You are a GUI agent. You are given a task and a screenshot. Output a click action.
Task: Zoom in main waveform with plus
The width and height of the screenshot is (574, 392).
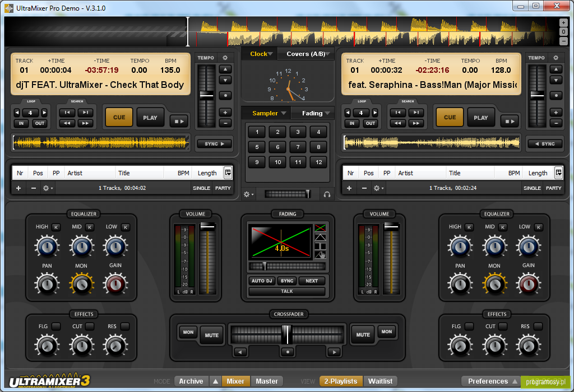coord(564,22)
